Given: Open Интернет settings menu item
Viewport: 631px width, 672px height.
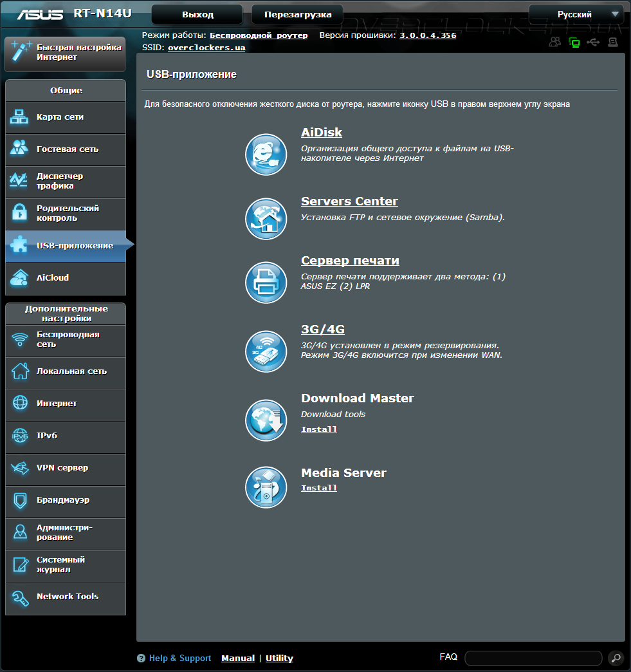Looking at the screenshot, I should tap(66, 405).
